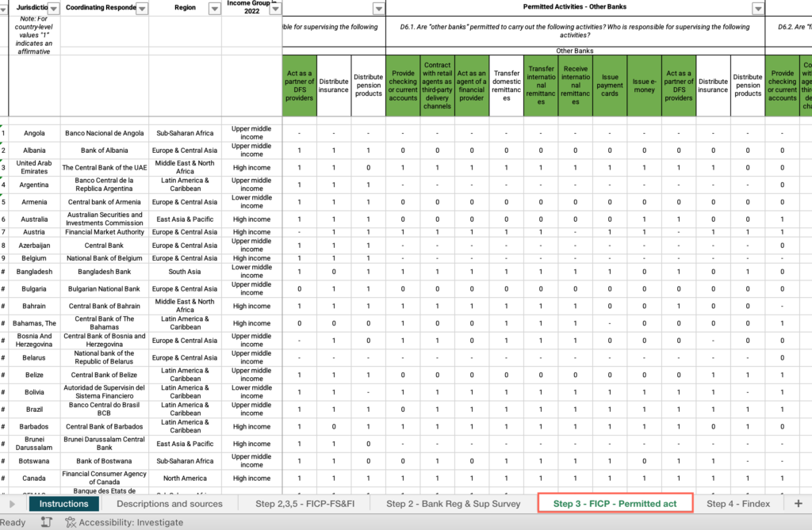Image resolution: width=812 pixels, height=530 pixels.
Task: Select the Central Bank of Barbados cell
Action: (x=104, y=426)
